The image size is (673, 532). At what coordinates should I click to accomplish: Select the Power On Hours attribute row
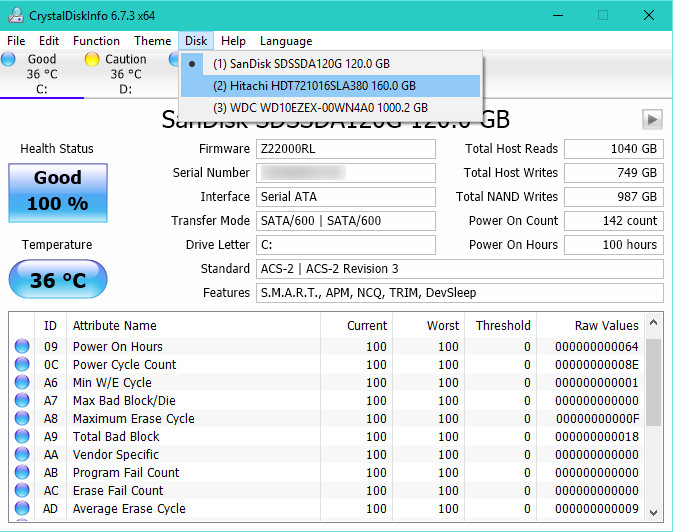[x=327, y=346]
